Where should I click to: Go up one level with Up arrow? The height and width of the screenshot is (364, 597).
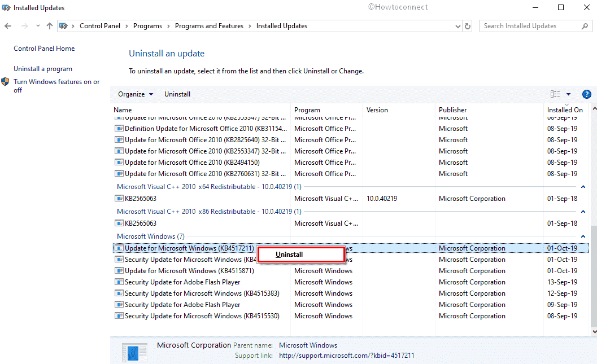(50, 26)
